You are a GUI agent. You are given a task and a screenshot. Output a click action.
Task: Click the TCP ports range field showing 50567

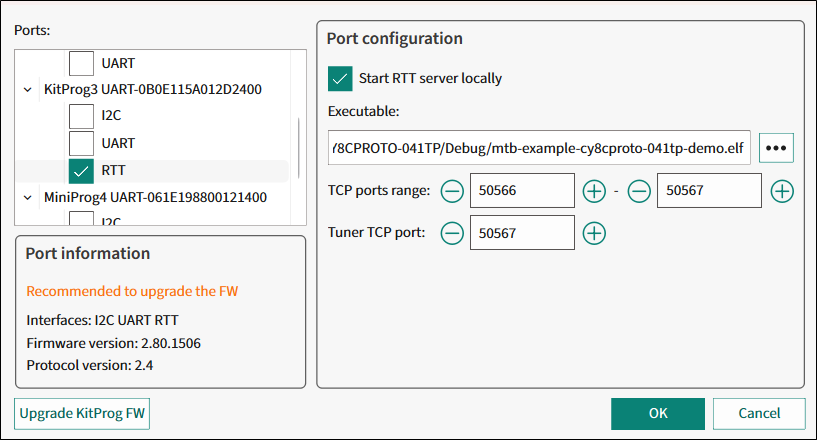coord(709,191)
